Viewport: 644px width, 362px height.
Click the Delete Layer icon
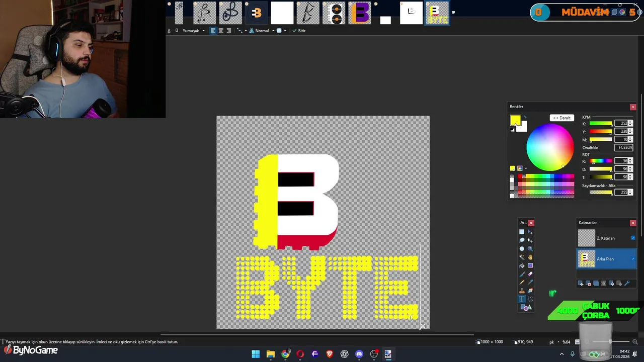[588, 284]
